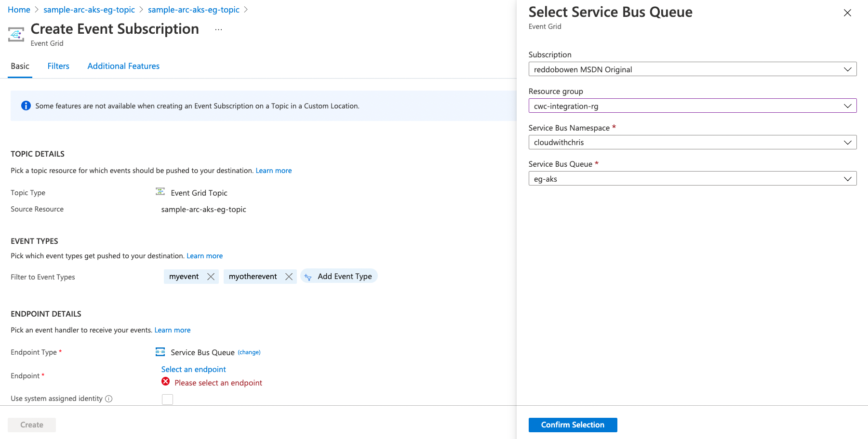Click the info icon next to system assigned identity
The height and width of the screenshot is (439, 868).
[109, 399]
